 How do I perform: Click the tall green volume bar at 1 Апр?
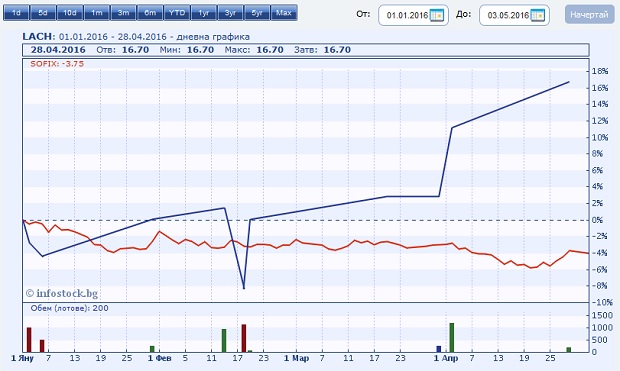[x=452, y=337]
